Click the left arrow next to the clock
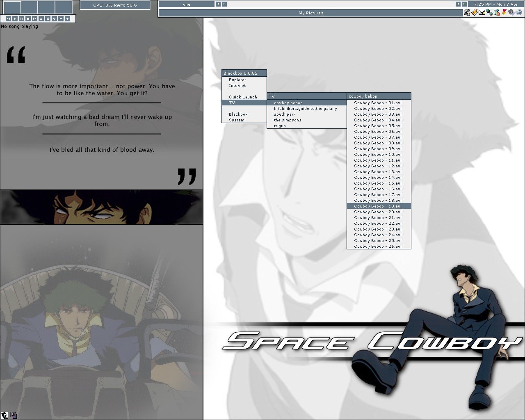Viewport: 525px width, 420px height. [x=458, y=4]
